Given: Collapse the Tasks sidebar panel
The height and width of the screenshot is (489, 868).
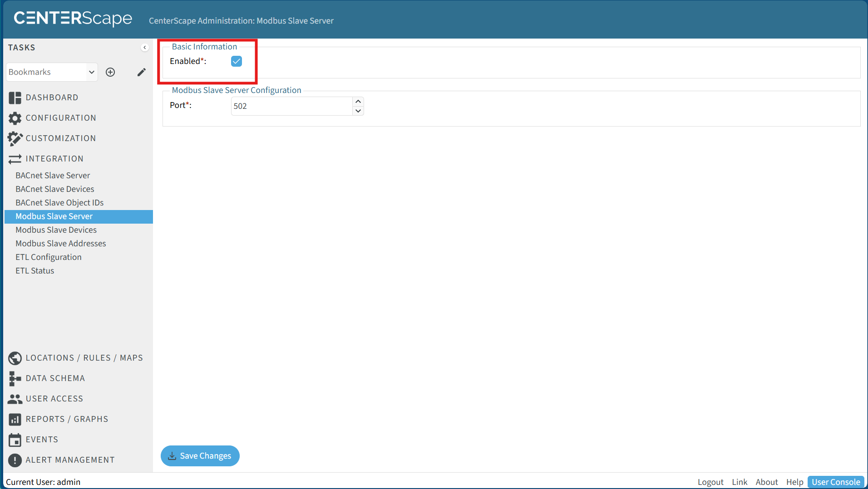Looking at the screenshot, I should pos(145,48).
